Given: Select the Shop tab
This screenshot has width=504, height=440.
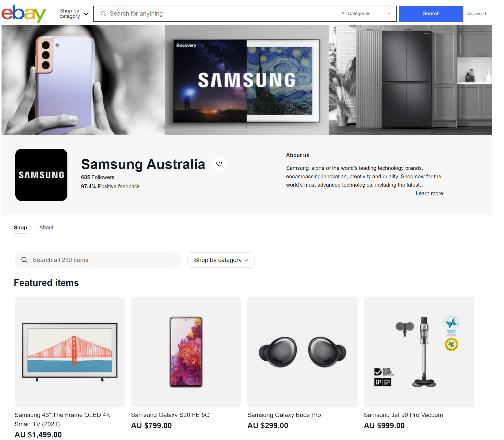Looking at the screenshot, I should click(20, 228).
